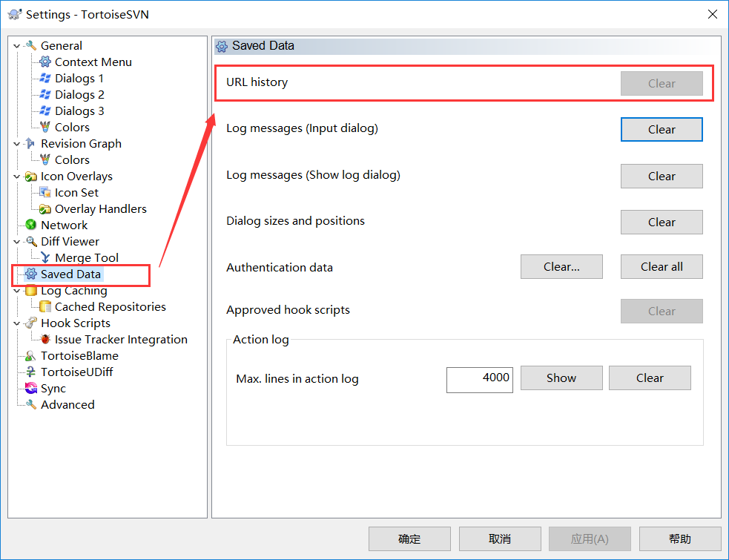Collapse the Revision Graph node
Viewport: 729px width, 560px height.
point(17,144)
